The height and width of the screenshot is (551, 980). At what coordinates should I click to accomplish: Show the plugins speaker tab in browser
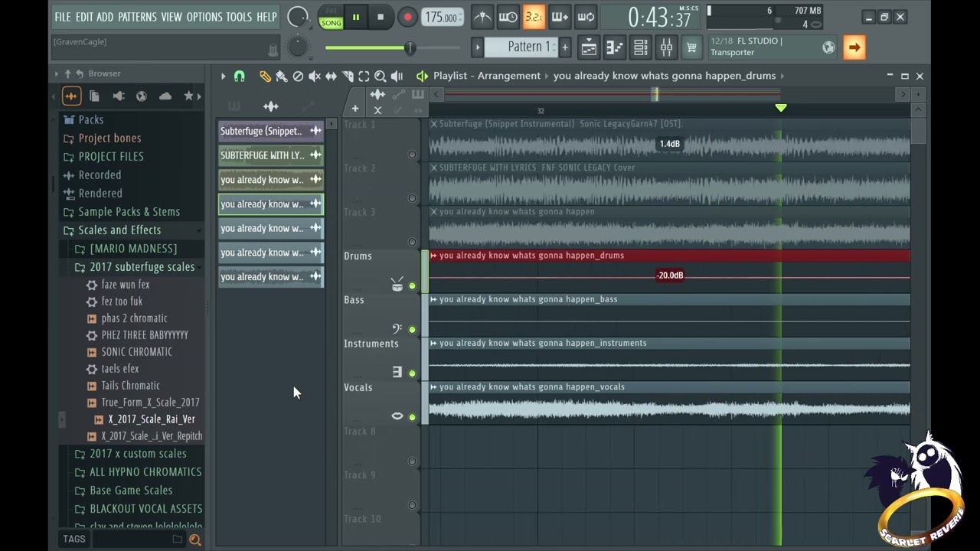[118, 96]
